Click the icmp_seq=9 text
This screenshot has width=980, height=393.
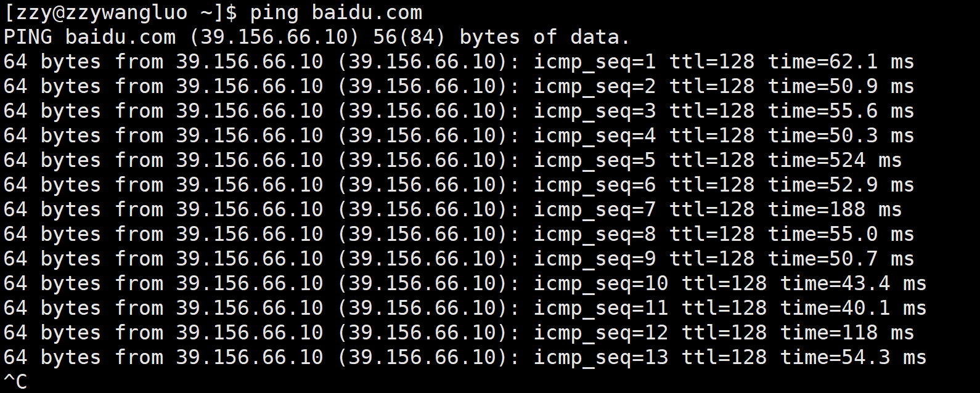(x=595, y=260)
